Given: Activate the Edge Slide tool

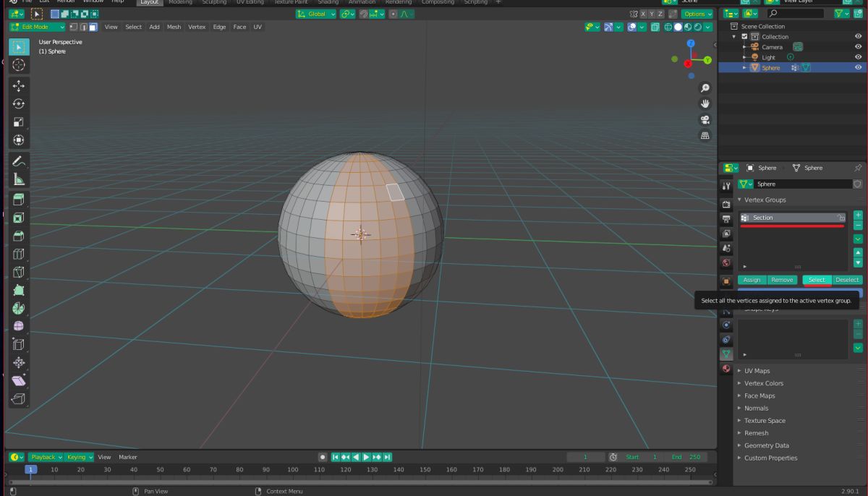Looking at the screenshot, I should point(19,344).
